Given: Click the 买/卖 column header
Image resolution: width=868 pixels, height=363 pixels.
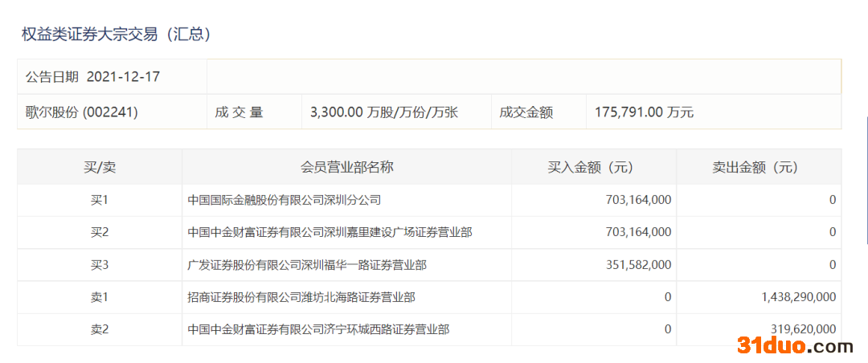Looking at the screenshot, I should [x=100, y=167].
